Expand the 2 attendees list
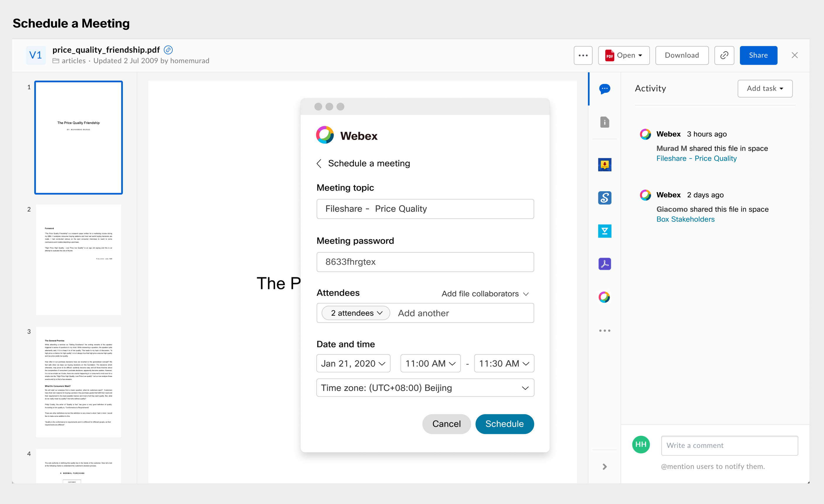Viewport: 824px width, 504px height. (x=356, y=313)
